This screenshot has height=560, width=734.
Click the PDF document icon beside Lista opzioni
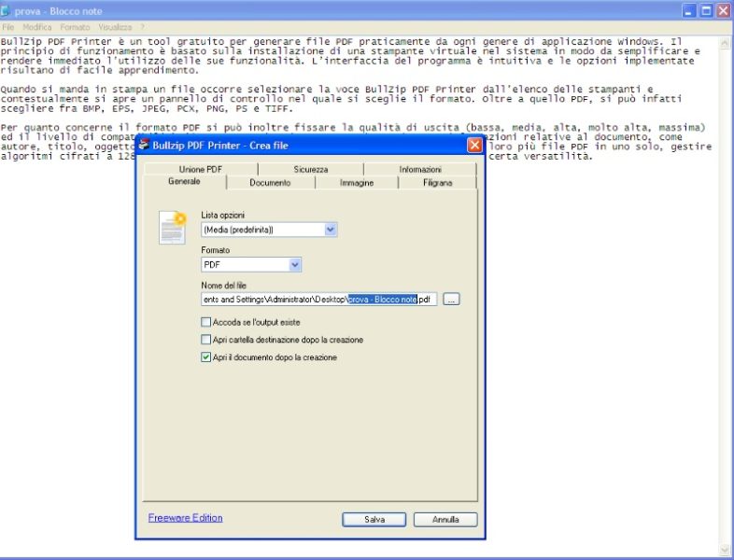click(x=172, y=228)
